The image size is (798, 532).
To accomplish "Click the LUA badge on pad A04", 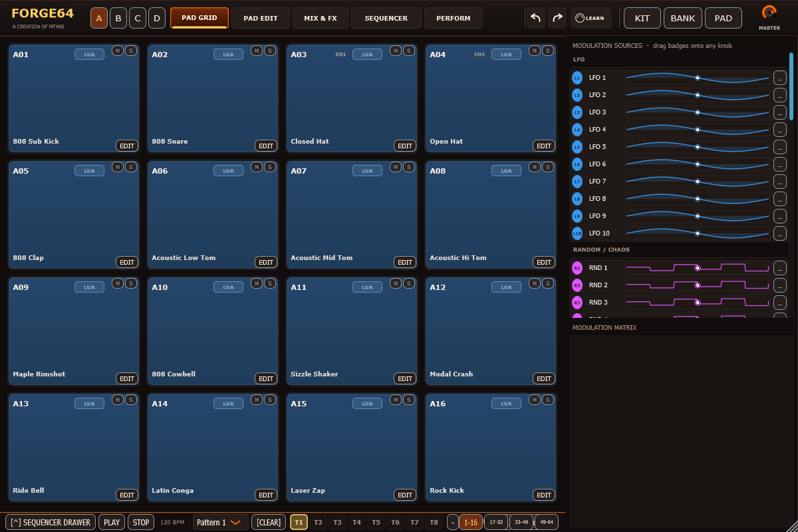I will coord(506,55).
